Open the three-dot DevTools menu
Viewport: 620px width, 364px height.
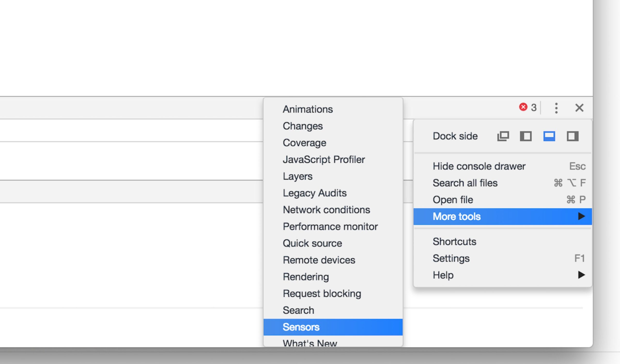point(556,108)
